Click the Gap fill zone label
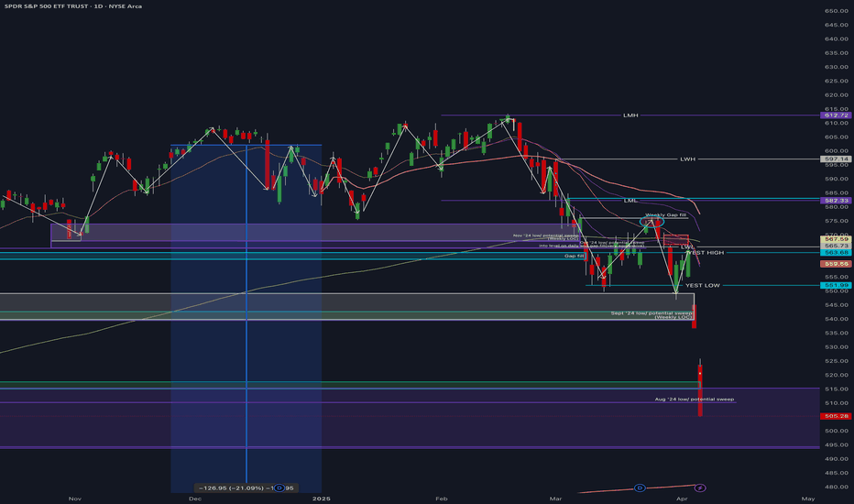854x504 pixels. click(574, 256)
